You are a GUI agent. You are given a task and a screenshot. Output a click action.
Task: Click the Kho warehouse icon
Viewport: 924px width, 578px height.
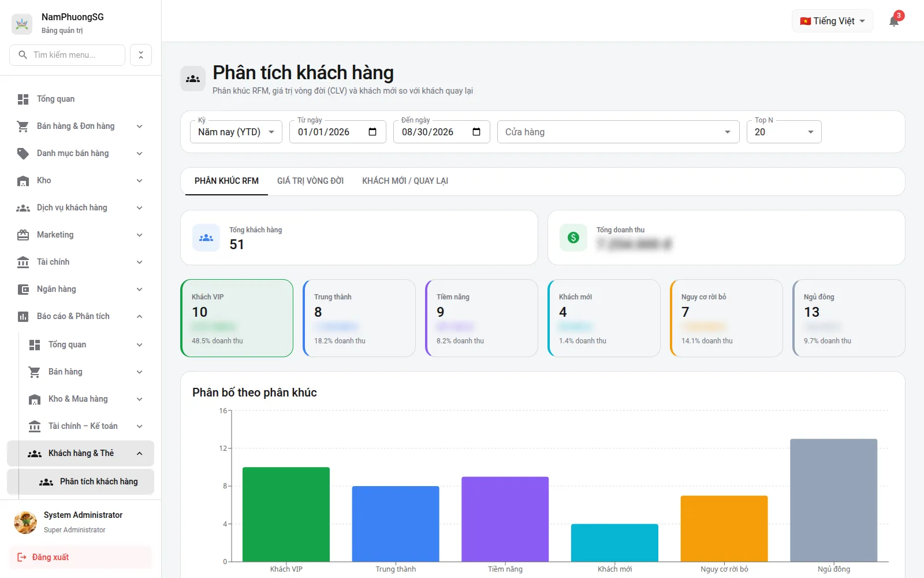[x=23, y=180]
